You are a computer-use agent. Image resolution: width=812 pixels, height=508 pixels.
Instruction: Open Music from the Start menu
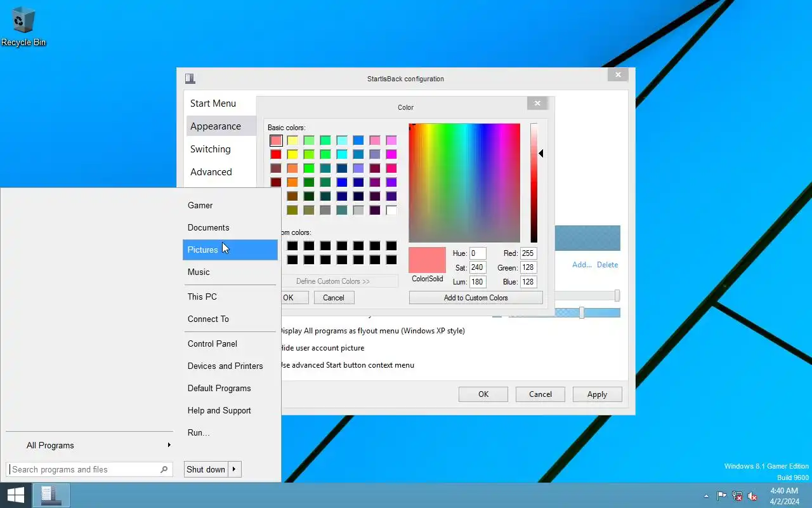(230, 272)
